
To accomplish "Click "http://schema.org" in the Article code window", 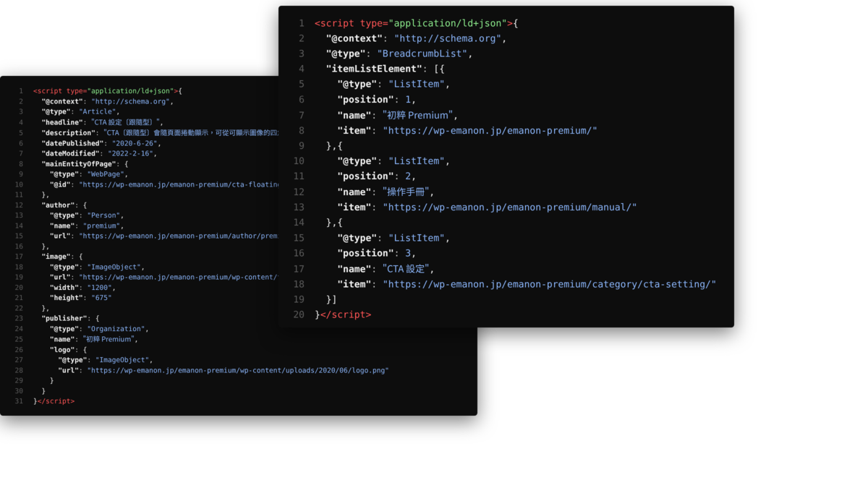I will click(130, 102).
